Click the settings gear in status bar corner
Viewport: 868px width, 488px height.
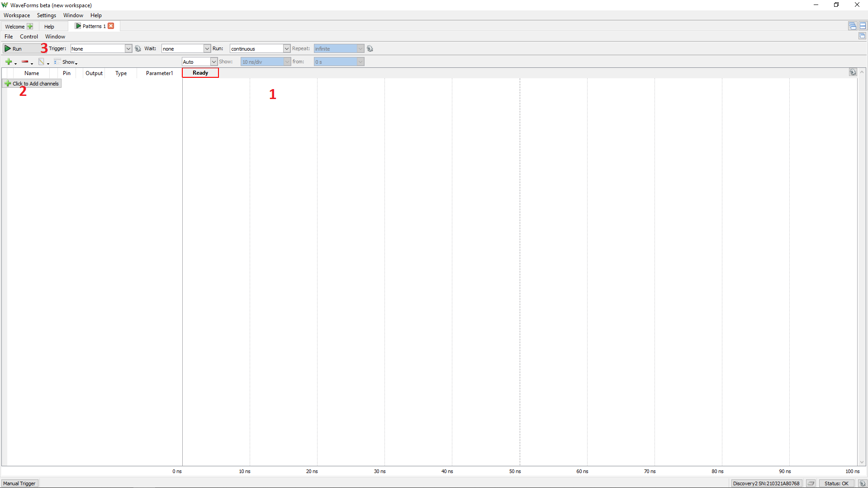pyautogui.click(x=863, y=483)
